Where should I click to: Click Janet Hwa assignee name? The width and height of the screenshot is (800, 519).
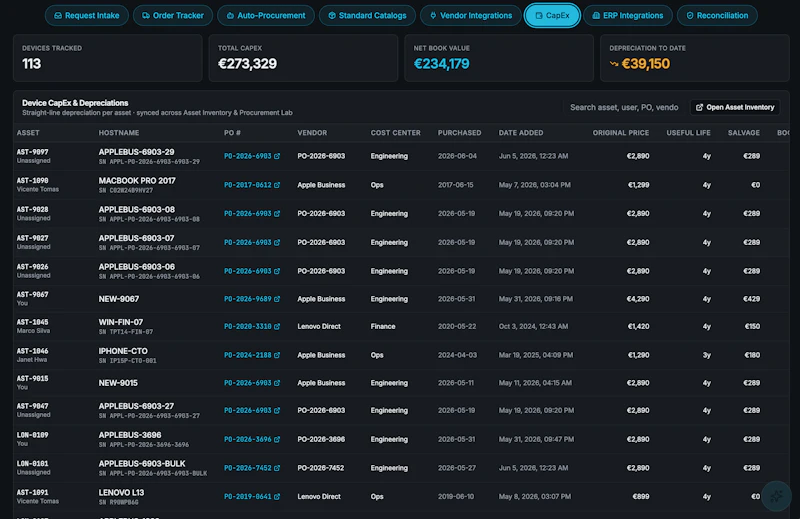point(32,359)
